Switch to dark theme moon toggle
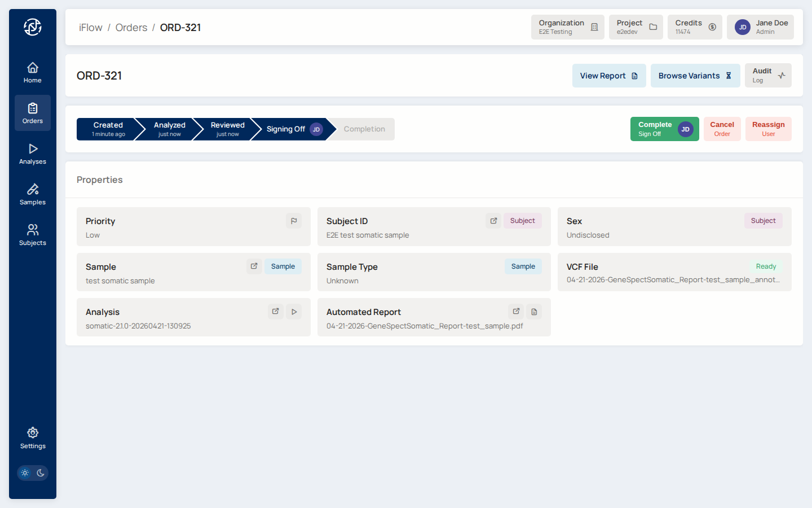The width and height of the screenshot is (812, 508). [x=41, y=473]
